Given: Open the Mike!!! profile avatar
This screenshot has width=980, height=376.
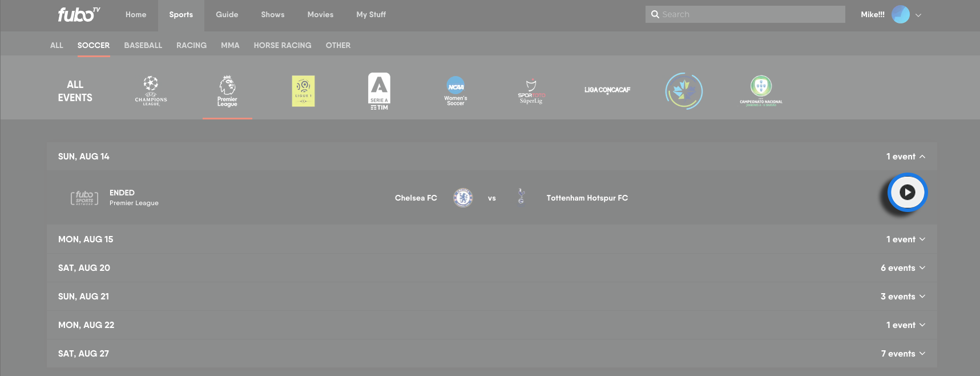Looking at the screenshot, I should [x=901, y=14].
